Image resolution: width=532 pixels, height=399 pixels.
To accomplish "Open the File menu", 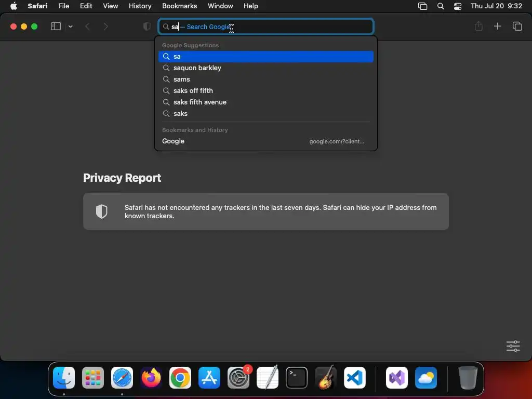I will [64, 6].
